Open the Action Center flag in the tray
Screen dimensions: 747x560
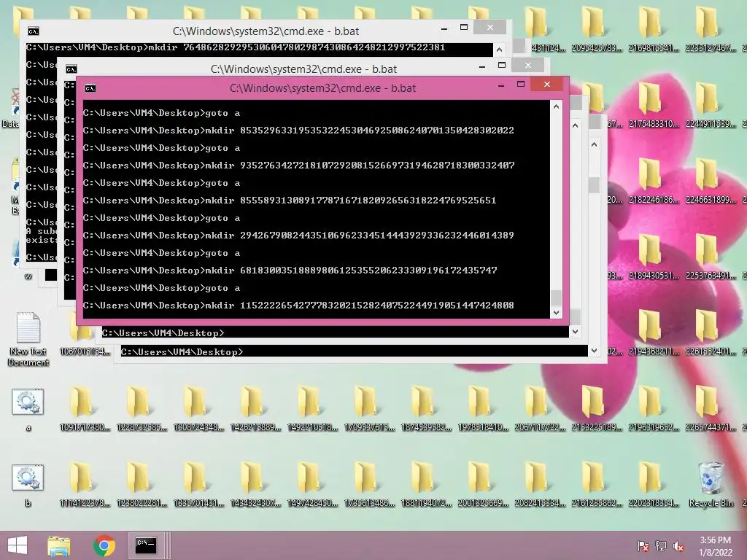pos(643,546)
